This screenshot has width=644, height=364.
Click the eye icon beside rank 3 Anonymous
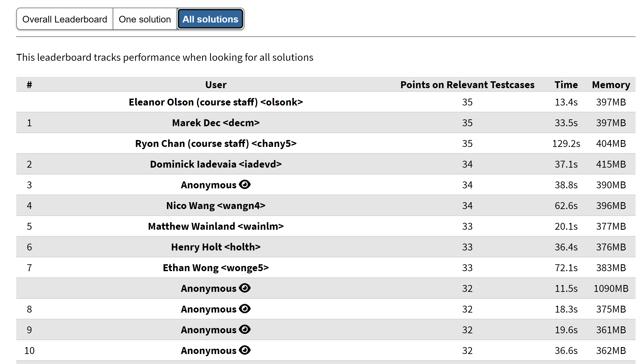pyautogui.click(x=245, y=185)
